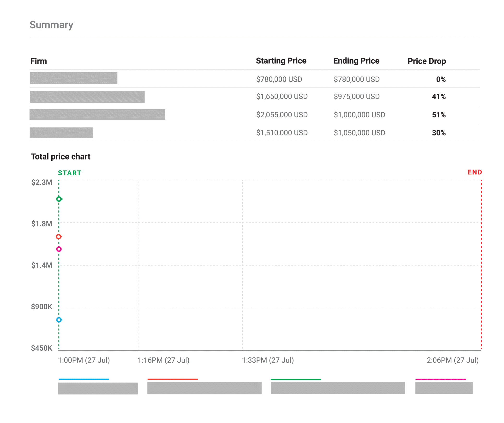Click the $1,650,000 USD starting price
This screenshot has width=504, height=423.
pos(282,97)
